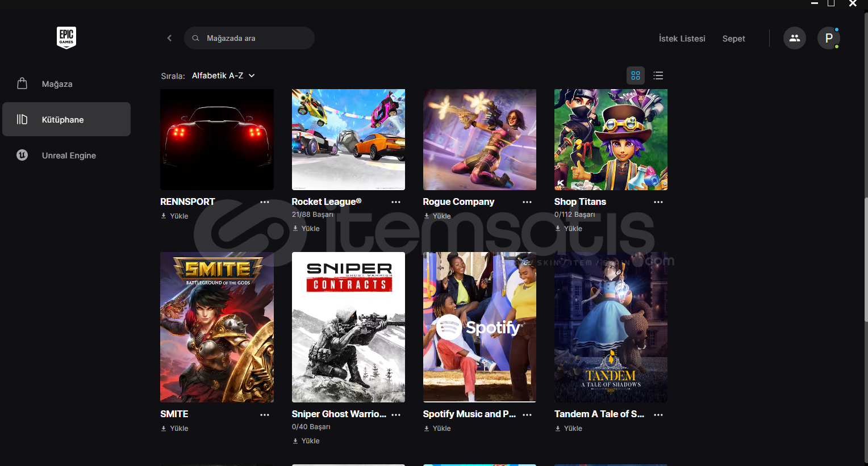Click download icon under RENNSPORT

click(x=164, y=216)
